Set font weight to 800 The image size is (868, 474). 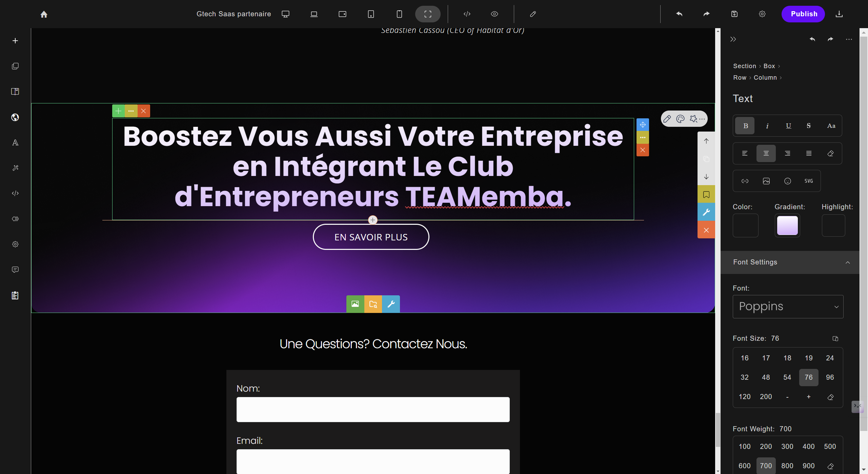click(x=787, y=466)
